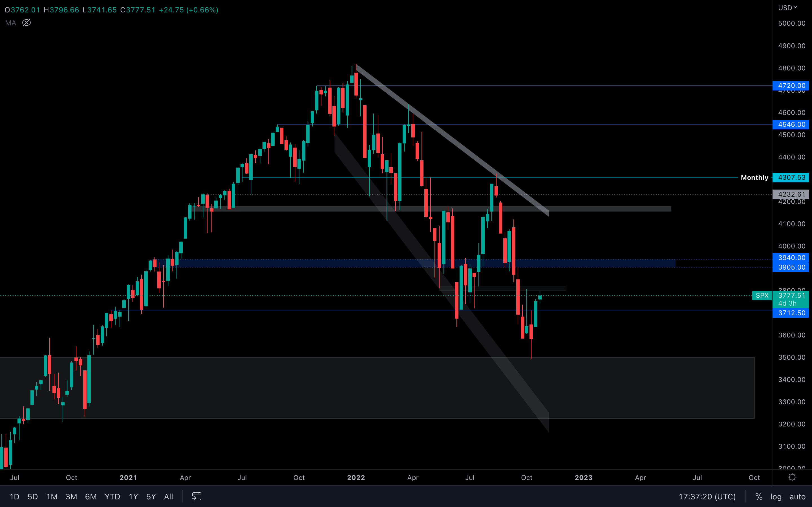812x507 pixels.
Task: Click the 4720.00 price level label
Action: [791, 86]
